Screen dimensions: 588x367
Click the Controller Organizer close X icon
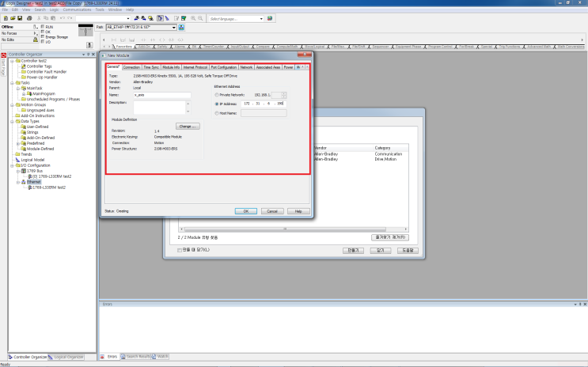click(x=93, y=55)
